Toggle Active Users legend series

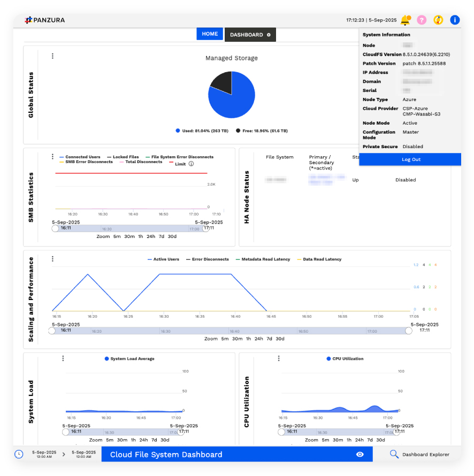click(x=163, y=259)
